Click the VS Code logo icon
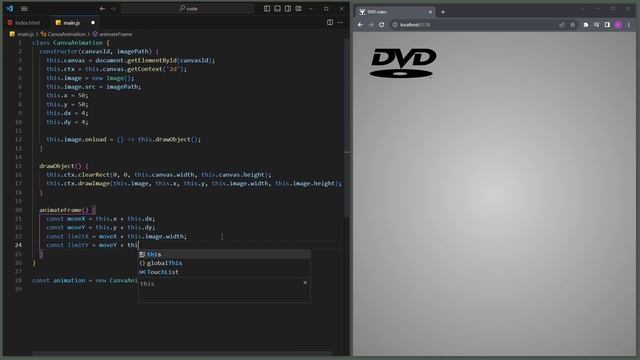This screenshot has height=360, width=640. pos(10,9)
